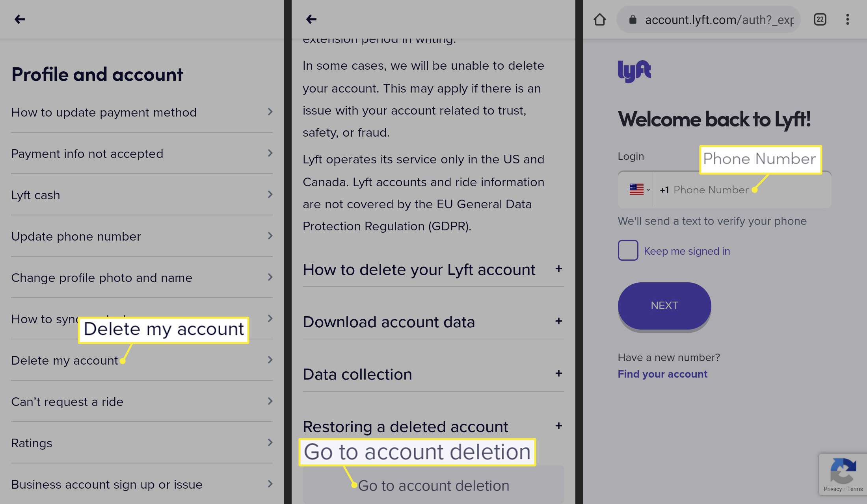Toggle the Keep me signed in checkbox

(628, 250)
